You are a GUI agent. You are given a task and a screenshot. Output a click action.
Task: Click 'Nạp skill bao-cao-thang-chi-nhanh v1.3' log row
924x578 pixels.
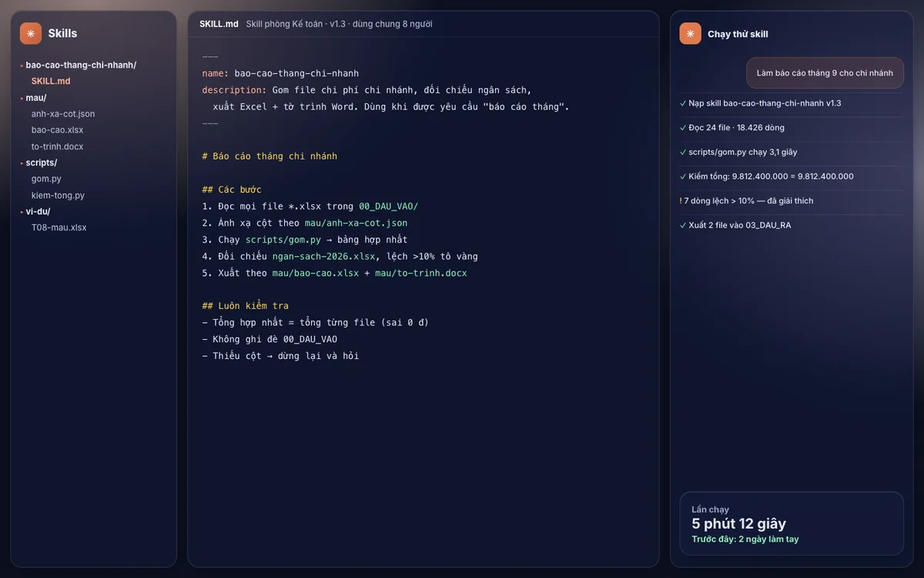point(792,103)
